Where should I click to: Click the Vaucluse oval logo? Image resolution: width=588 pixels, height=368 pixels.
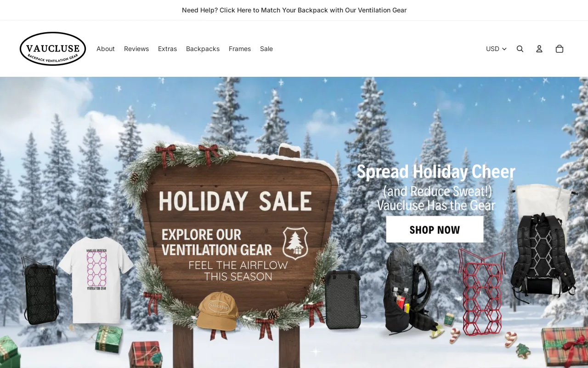click(53, 49)
